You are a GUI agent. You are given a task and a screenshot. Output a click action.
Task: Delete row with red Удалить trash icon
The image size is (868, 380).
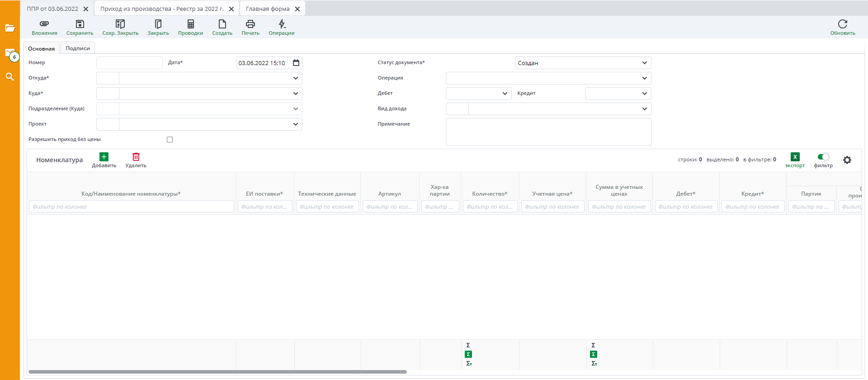[x=136, y=157]
